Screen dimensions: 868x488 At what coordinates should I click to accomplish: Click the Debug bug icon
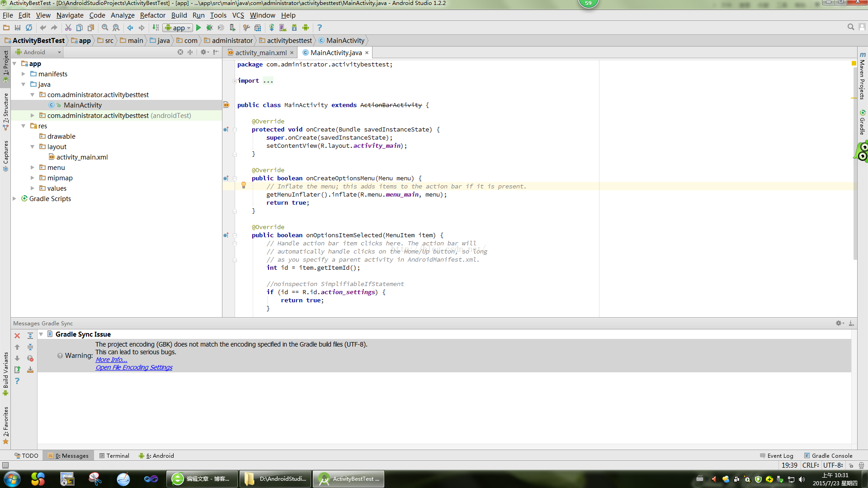tap(209, 28)
